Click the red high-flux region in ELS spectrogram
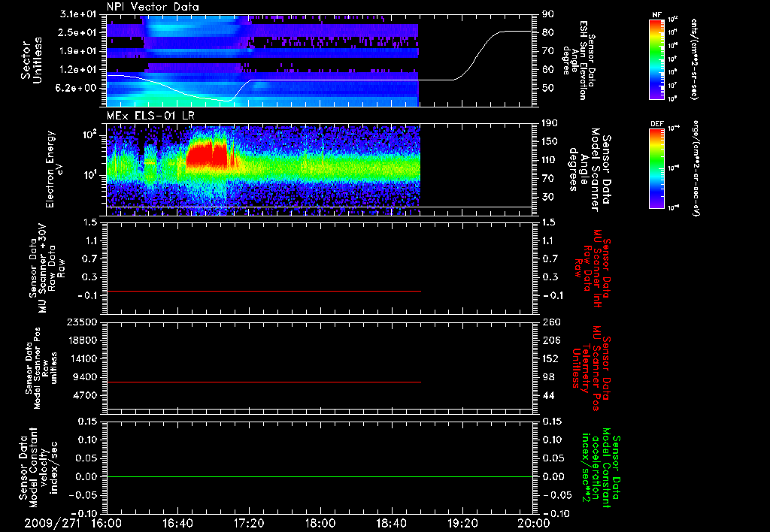770x532 pixels. point(206,155)
